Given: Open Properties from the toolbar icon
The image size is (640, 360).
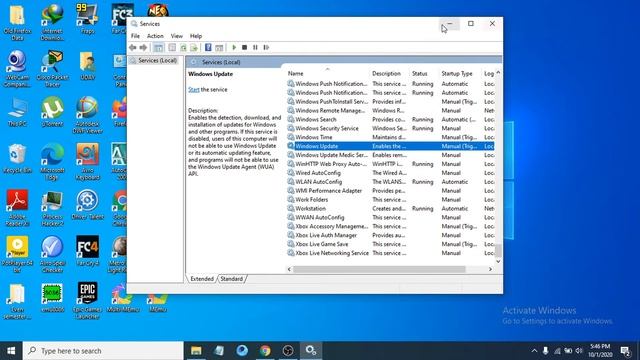Looking at the screenshot, I should [172, 48].
